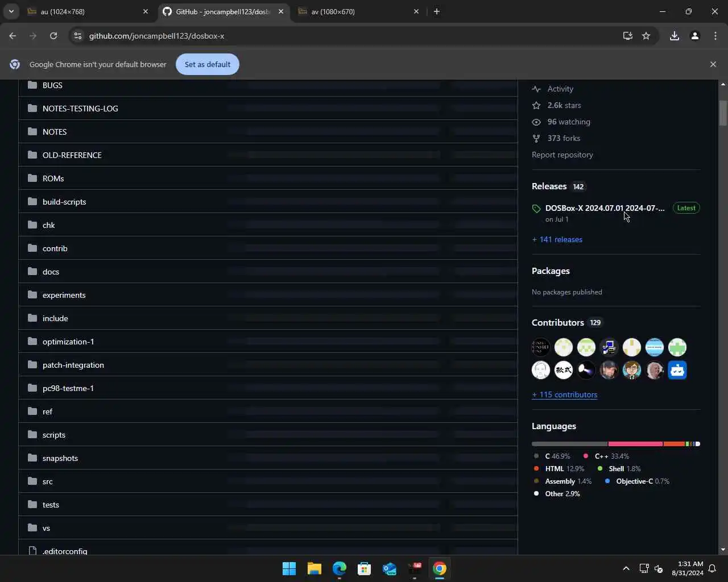This screenshot has width=728, height=582.
Task: Click the blue robot contributor avatar
Action: tap(677, 370)
